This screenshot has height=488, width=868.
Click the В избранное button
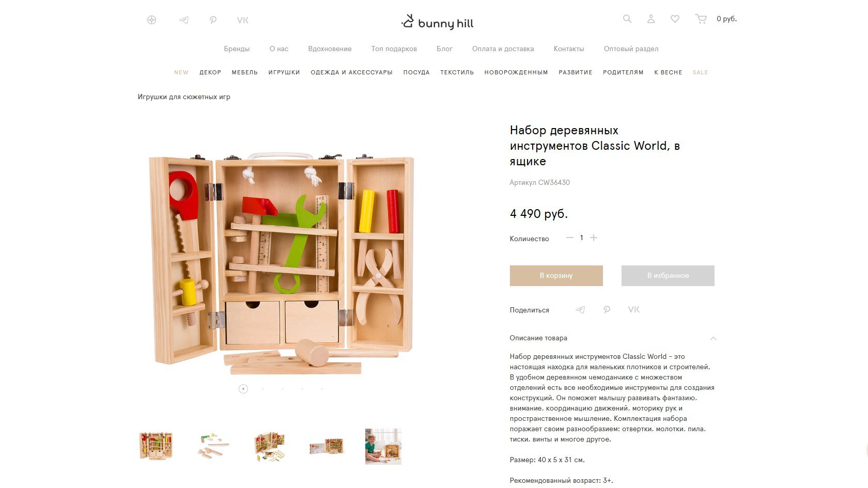click(x=668, y=276)
